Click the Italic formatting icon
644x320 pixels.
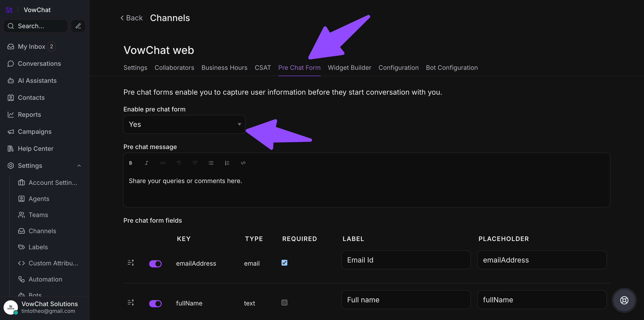(146, 163)
